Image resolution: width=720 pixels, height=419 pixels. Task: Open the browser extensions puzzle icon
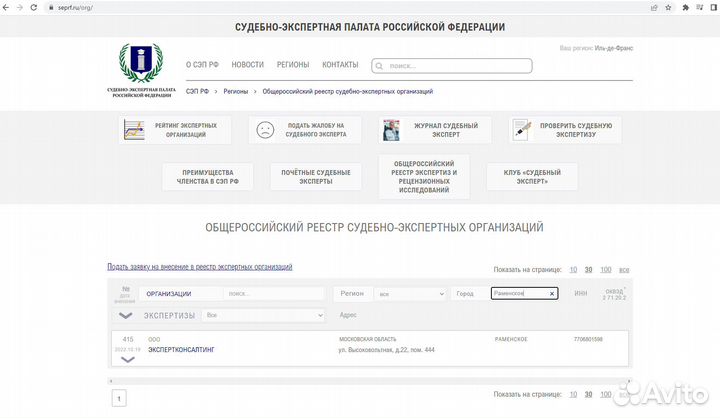[x=686, y=8]
